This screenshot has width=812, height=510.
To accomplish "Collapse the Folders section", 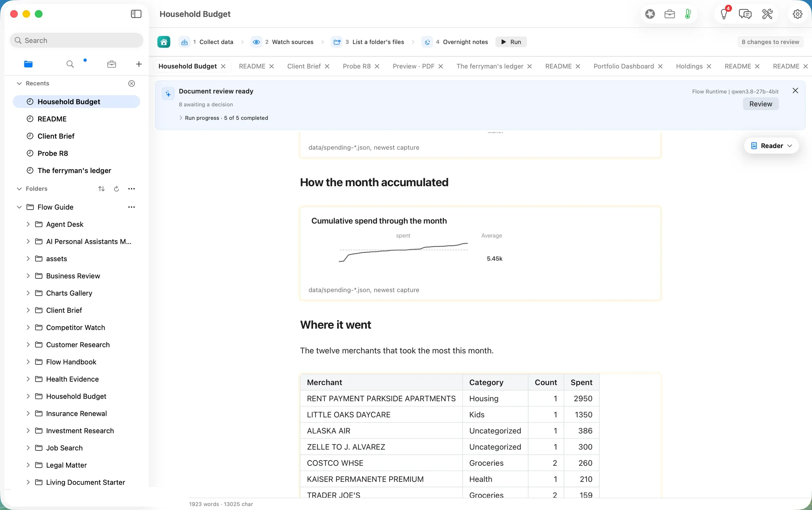I will (19, 189).
